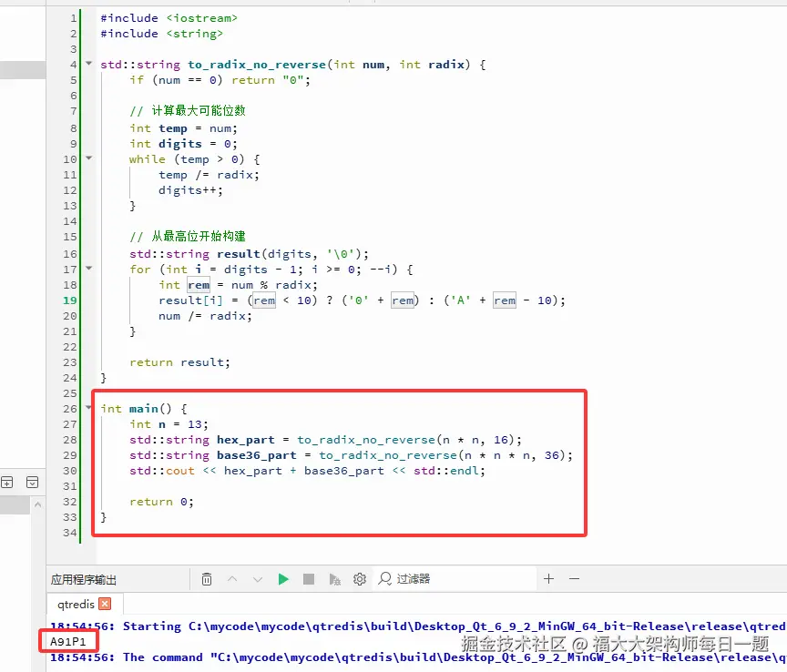Re-run the application with the green play button
This screenshot has width=787, height=672.
coord(283,579)
